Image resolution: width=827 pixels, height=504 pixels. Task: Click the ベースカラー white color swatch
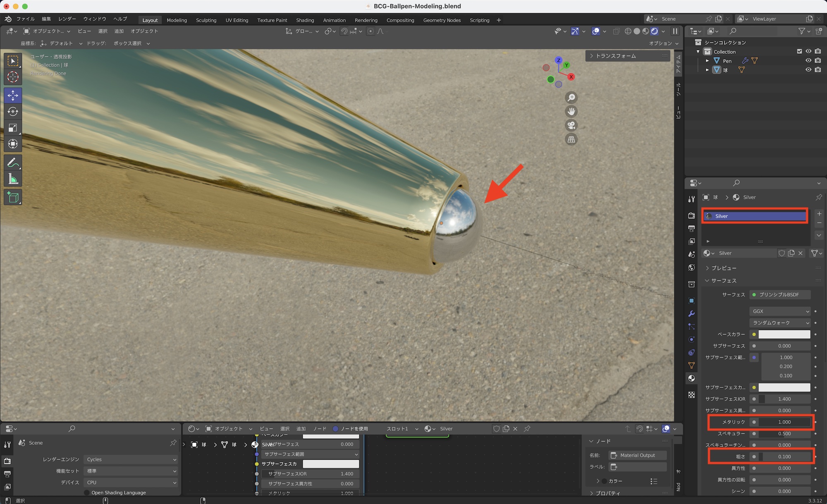pos(784,334)
